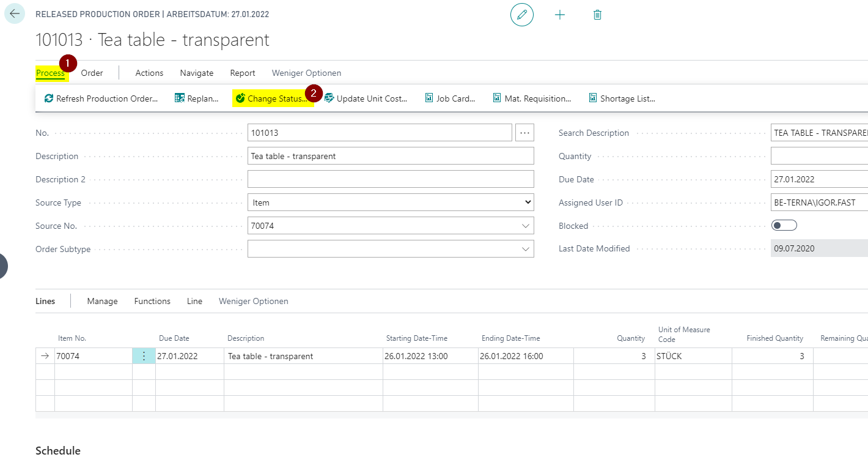Expand Source No. lookup arrow
The height and width of the screenshot is (457, 868).
click(x=526, y=226)
